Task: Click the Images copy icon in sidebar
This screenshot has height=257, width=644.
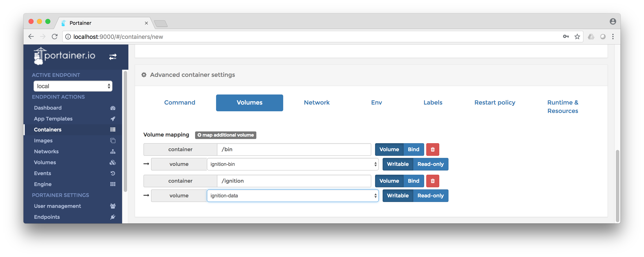Action: click(x=113, y=141)
